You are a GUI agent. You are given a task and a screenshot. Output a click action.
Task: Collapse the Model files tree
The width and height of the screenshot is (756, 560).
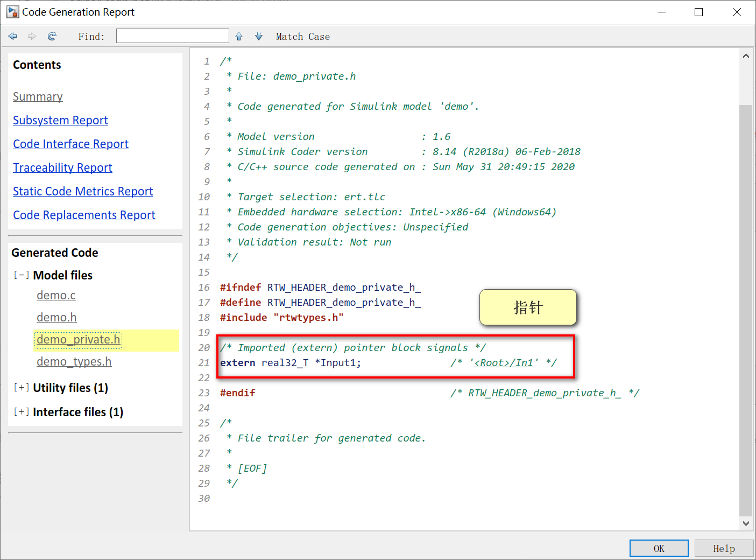click(x=22, y=275)
